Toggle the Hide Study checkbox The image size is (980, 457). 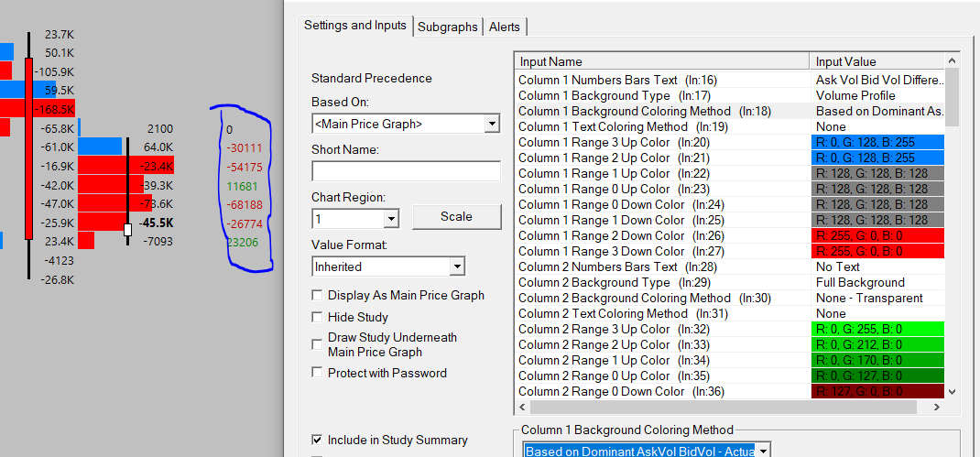click(318, 317)
